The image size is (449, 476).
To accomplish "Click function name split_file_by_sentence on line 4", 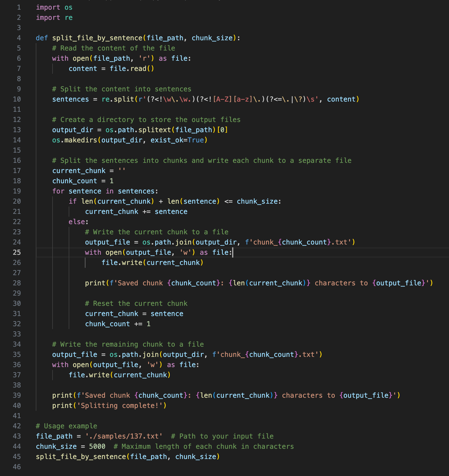I will pos(97,38).
